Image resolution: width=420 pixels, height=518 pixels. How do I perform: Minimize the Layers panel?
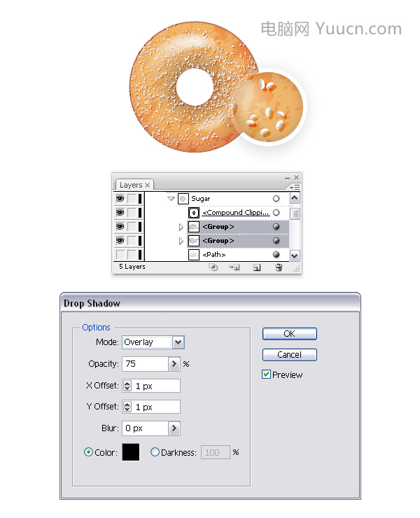point(287,178)
